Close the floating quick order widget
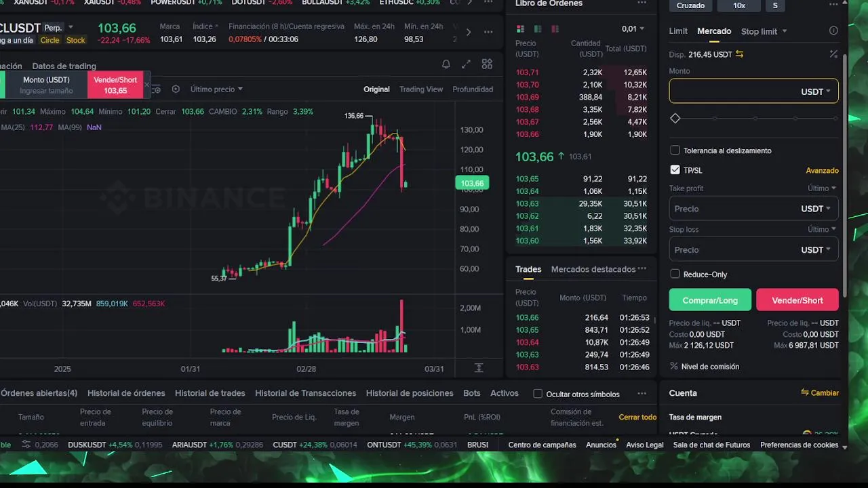 click(x=146, y=85)
